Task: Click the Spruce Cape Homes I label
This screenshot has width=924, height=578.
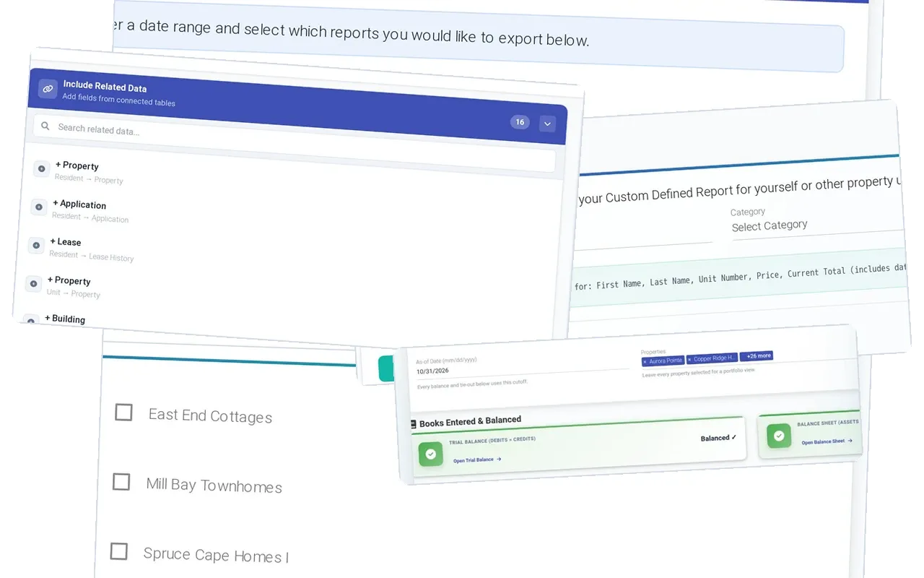Action: tap(216, 555)
